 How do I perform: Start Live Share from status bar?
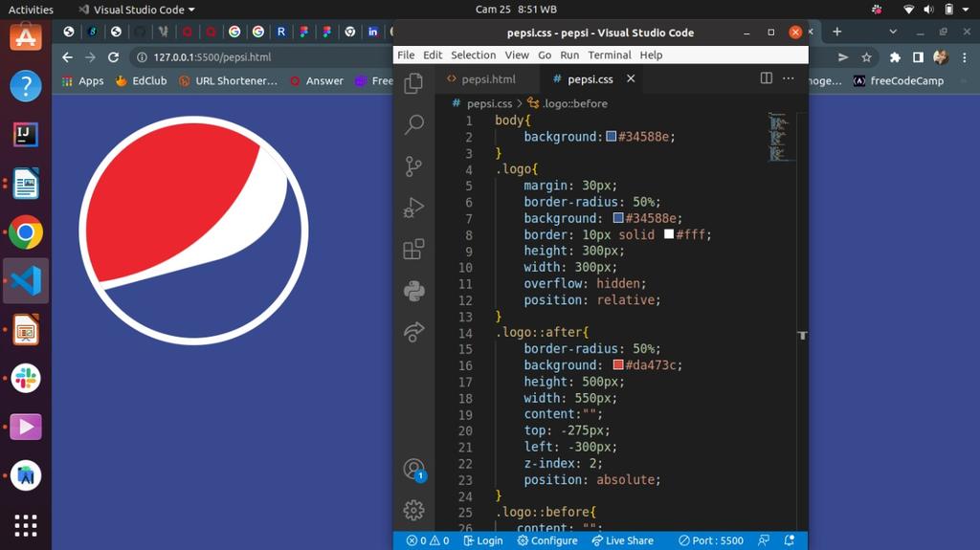622,540
